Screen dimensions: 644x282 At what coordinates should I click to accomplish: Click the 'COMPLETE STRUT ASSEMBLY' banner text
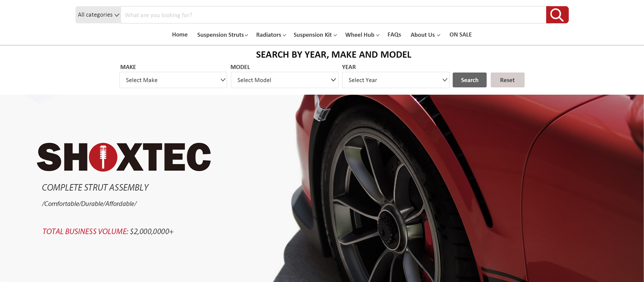click(x=95, y=188)
